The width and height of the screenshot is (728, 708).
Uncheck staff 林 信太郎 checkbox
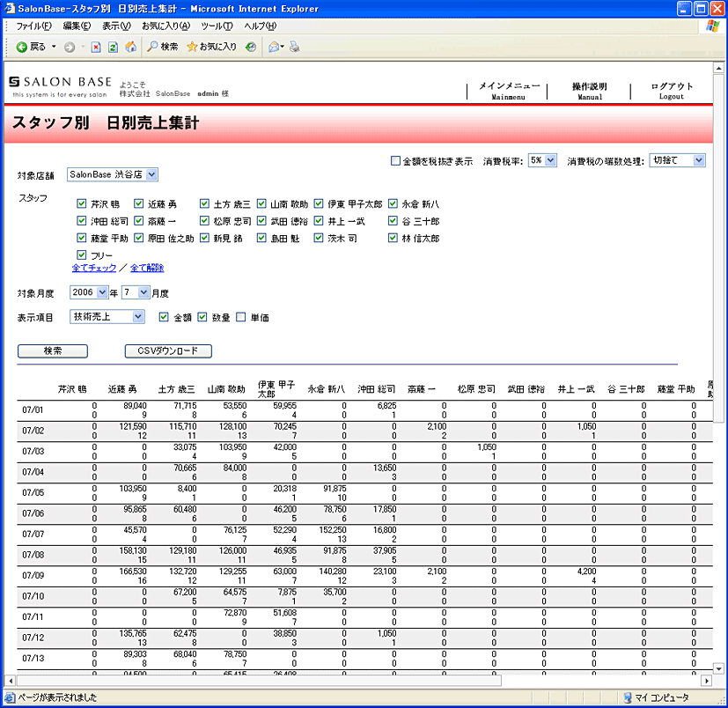tap(393, 238)
